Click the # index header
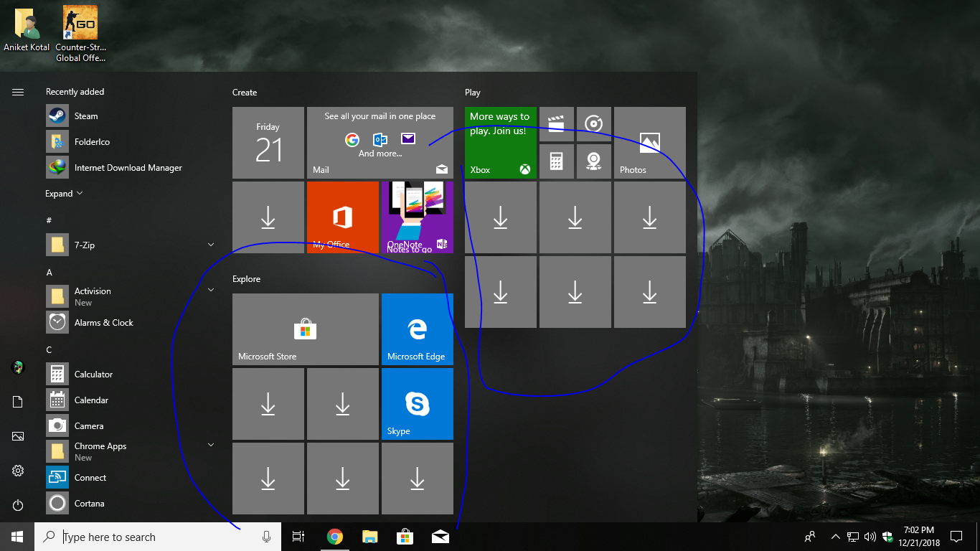This screenshot has width=980, height=551. (49, 220)
